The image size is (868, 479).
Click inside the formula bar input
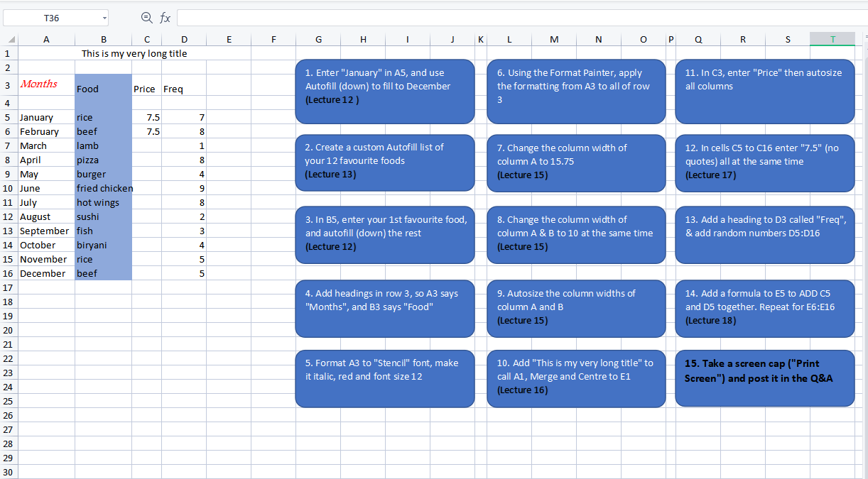(355, 18)
